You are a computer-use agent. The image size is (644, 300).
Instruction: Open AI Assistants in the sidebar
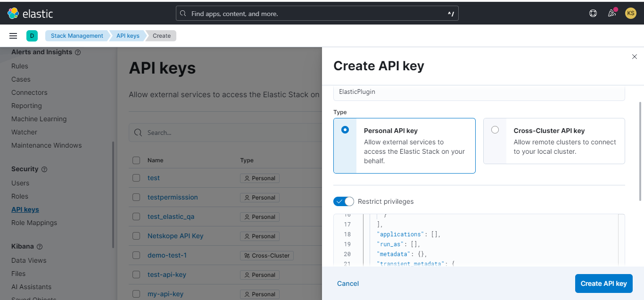(x=32, y=287)
